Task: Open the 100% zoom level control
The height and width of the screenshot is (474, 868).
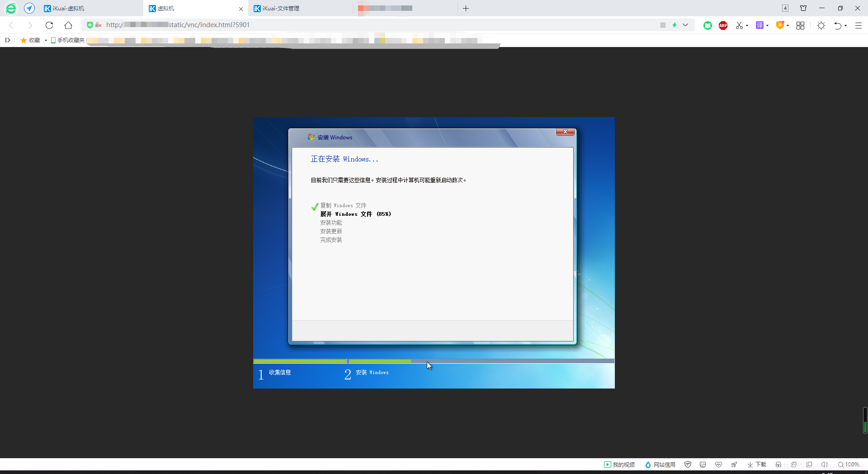Action: 849,465
